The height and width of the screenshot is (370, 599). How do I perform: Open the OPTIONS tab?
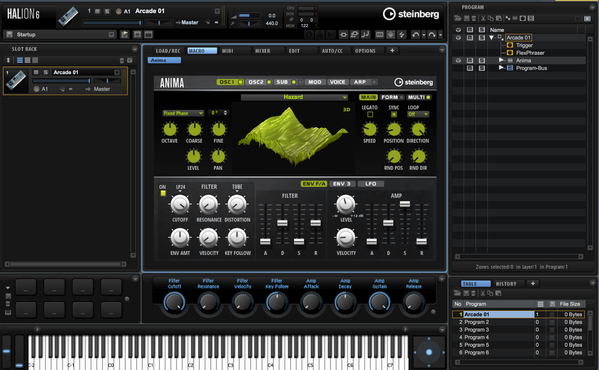pos(365,51)
